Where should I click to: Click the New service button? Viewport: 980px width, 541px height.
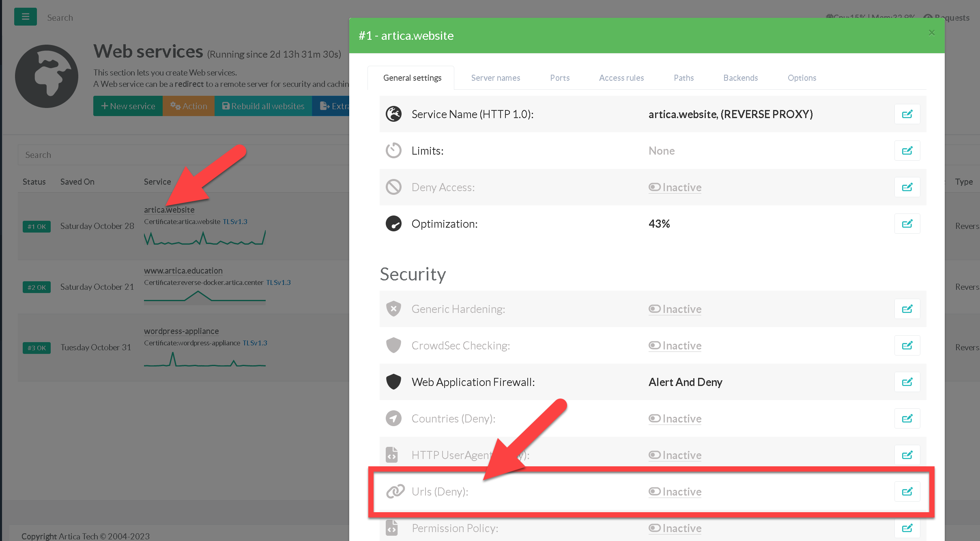point(128,106)
